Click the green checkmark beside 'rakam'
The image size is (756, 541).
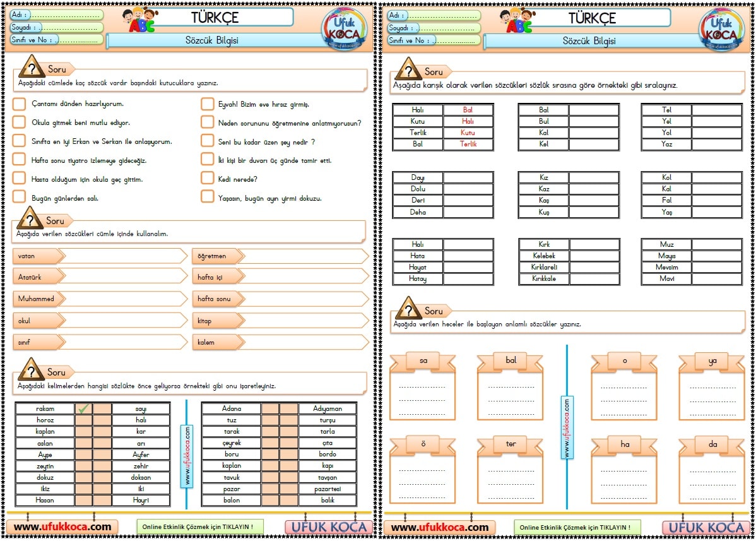83,408
